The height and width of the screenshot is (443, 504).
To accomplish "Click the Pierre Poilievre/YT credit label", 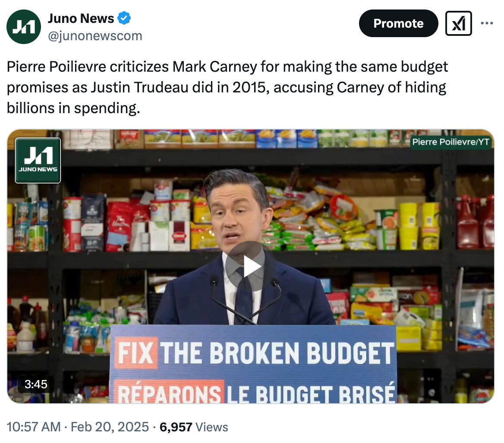I will [x=450, y=142].
